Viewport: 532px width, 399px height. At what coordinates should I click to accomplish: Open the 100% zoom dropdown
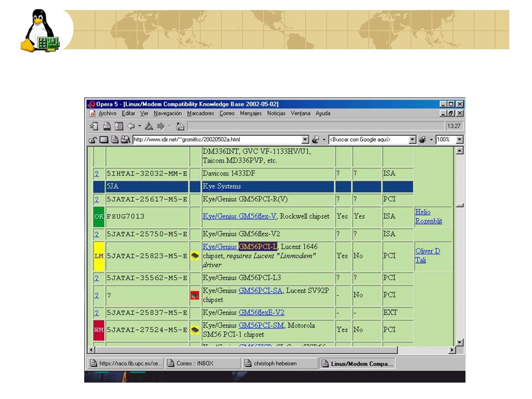tap(459, 140)
